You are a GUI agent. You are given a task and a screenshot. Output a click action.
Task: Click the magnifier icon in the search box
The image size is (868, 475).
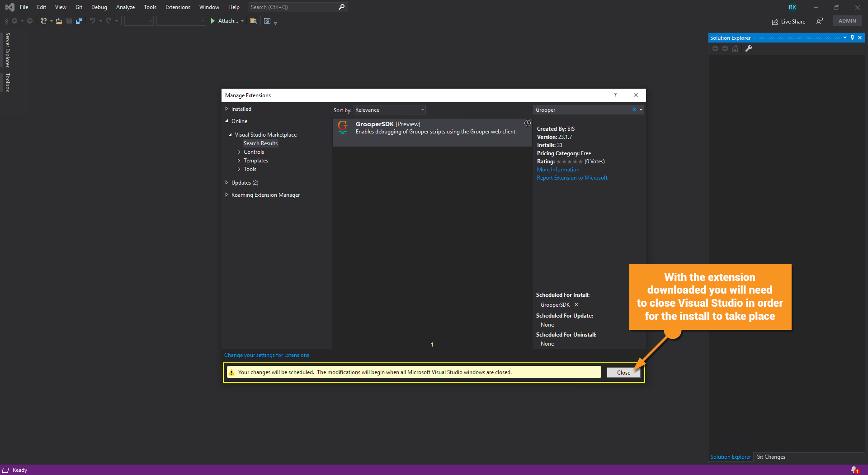tap(342, 7)
